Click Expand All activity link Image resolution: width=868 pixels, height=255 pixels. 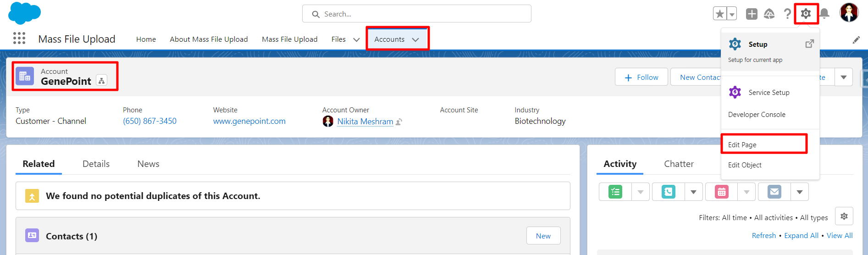coord(801,235)
